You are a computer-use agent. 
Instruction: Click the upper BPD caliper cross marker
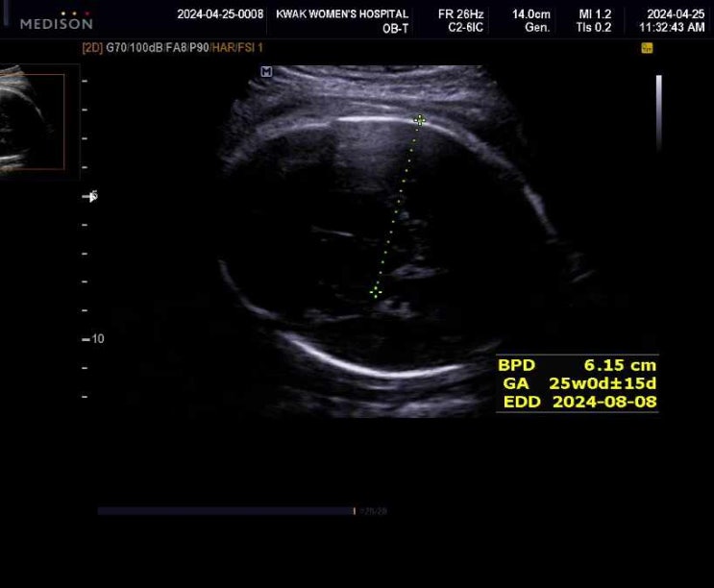tap(419, 120)
